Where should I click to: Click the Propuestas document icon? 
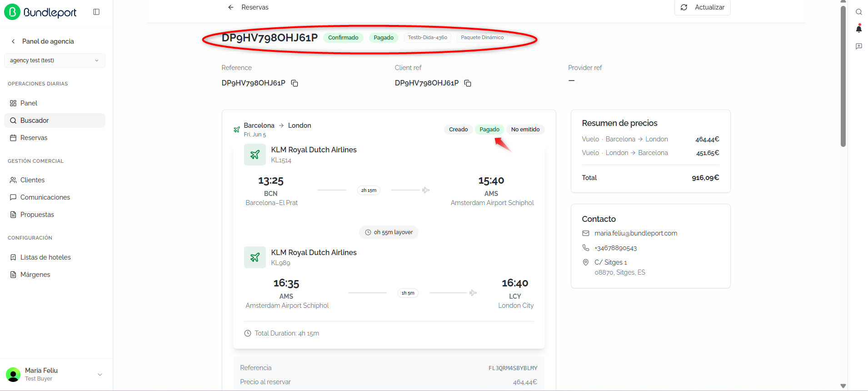pos(13,215)
